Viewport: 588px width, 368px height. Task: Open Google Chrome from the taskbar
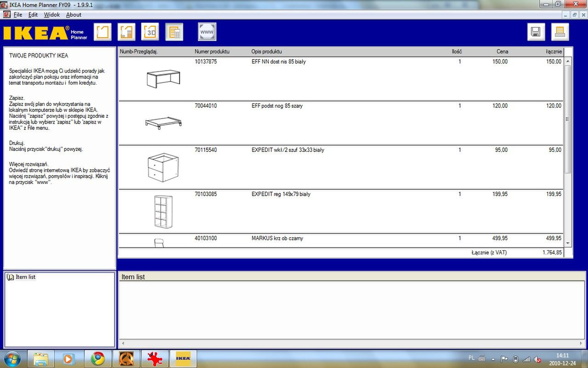click(97, 359)
